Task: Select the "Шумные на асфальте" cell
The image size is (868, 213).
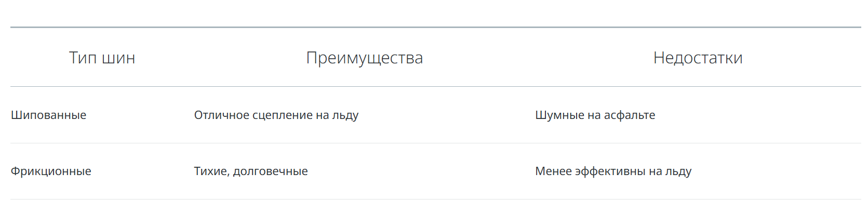Action: tap(595, 115)
